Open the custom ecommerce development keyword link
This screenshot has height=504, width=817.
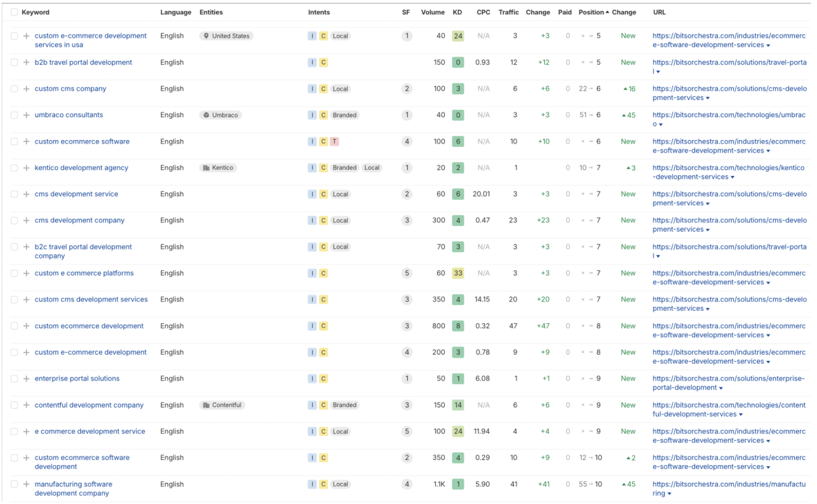pos(89,326)
